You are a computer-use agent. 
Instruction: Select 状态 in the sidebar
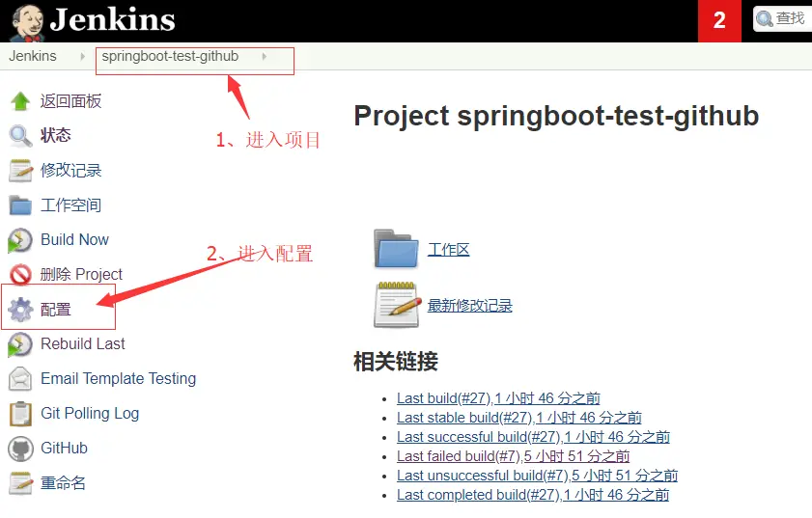tap(55, 136)
